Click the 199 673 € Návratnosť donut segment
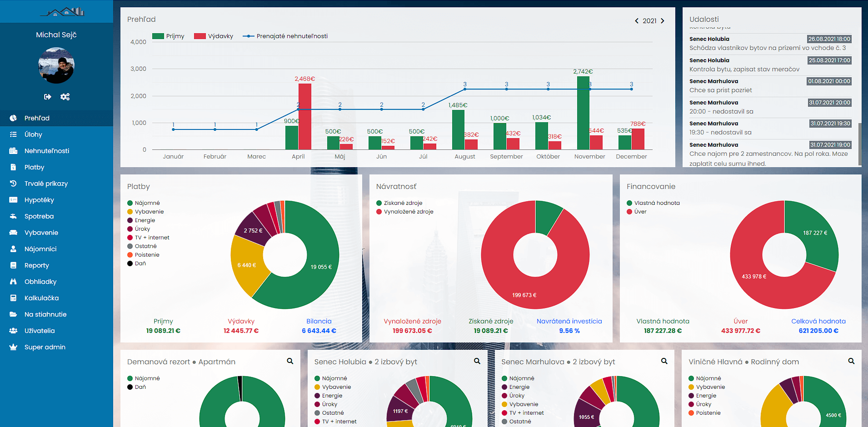This screenshot has width=868, height=427. (x=524, y=295)
